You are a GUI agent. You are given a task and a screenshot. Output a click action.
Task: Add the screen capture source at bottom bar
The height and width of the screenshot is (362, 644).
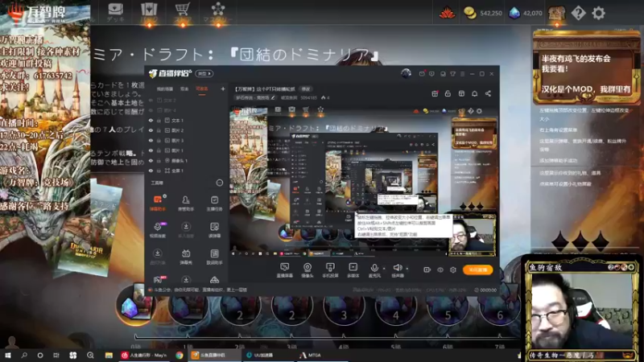click(285, 270)
